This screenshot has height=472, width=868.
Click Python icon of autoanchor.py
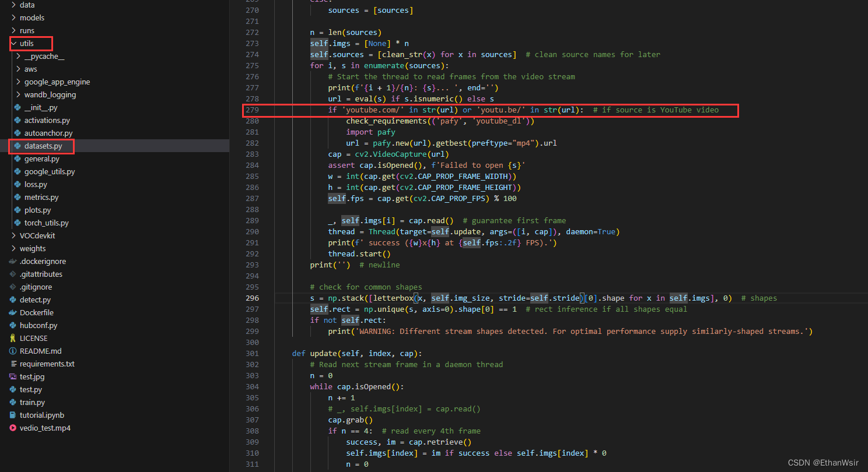pos(17,133)
